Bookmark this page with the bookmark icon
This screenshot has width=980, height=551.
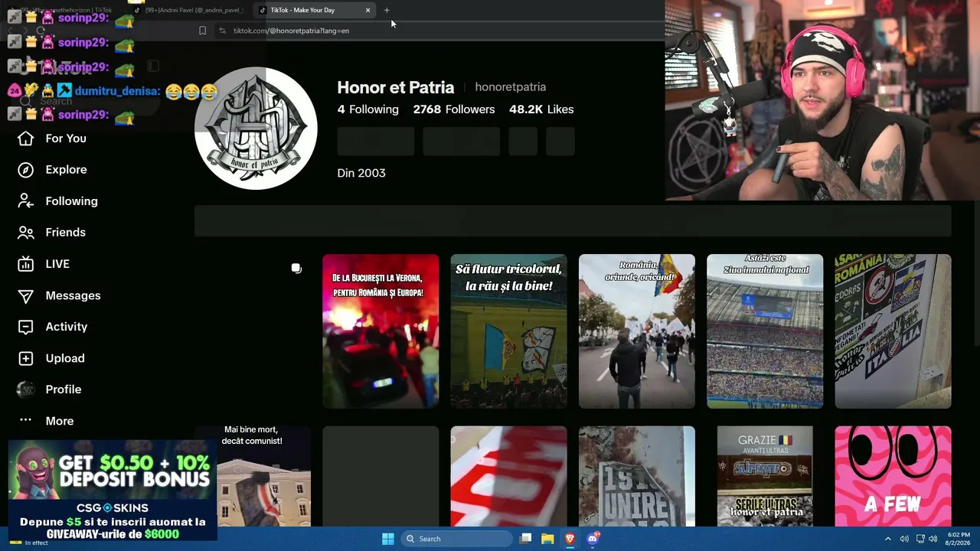click(202, 31)
